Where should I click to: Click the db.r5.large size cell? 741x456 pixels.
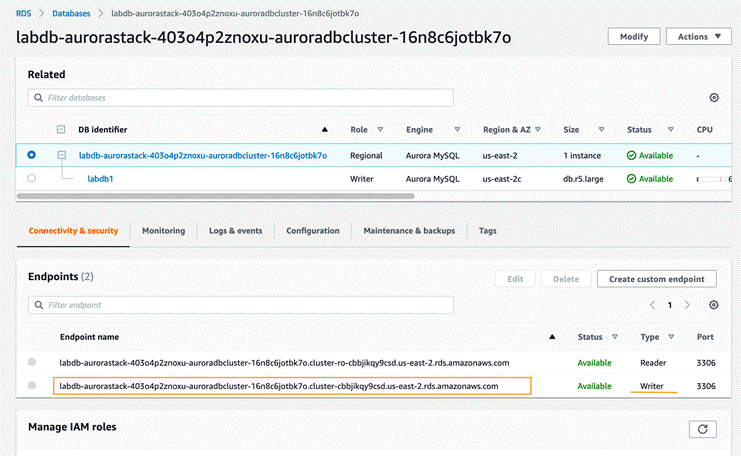pyautogui.click(x=583, y=179)
